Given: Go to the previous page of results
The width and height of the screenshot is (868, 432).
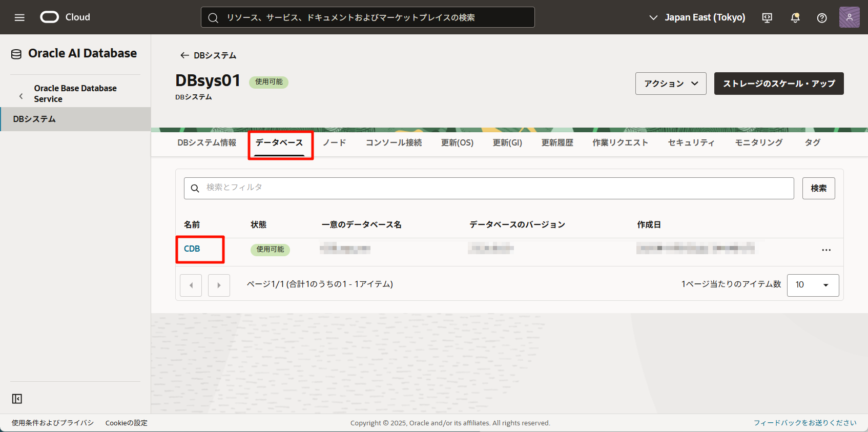Looking at the screenshot, I should point(191,285).
